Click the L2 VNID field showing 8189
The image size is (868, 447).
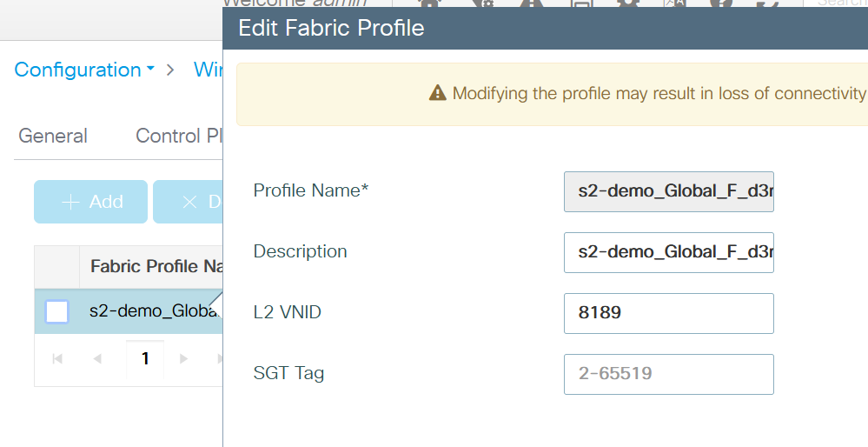click(x=669, y=314)
